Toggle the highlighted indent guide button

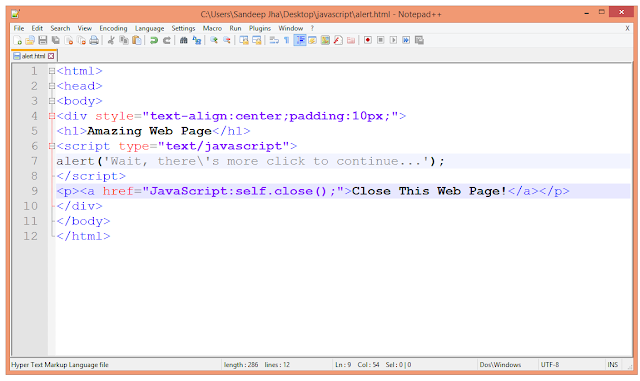[x=300, y=40]
